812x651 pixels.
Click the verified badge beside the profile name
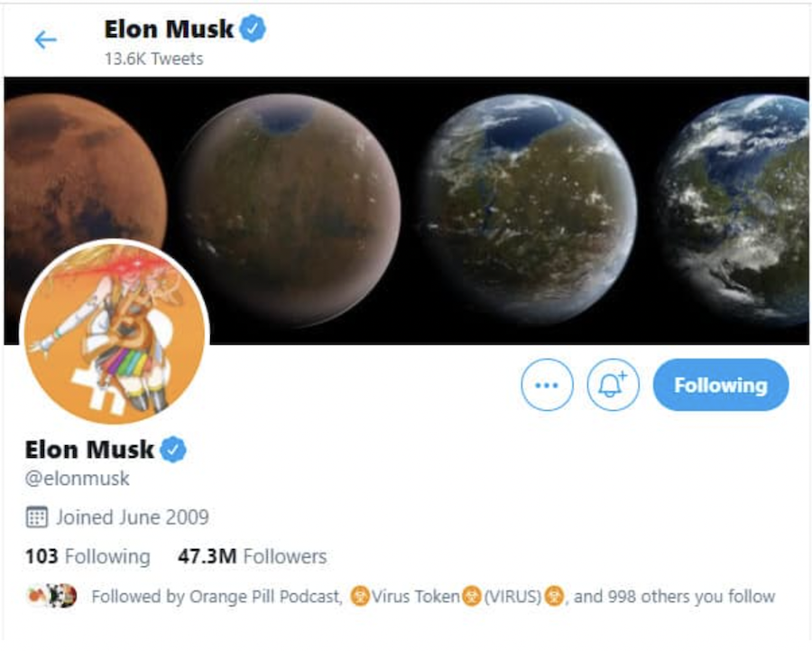173,449
